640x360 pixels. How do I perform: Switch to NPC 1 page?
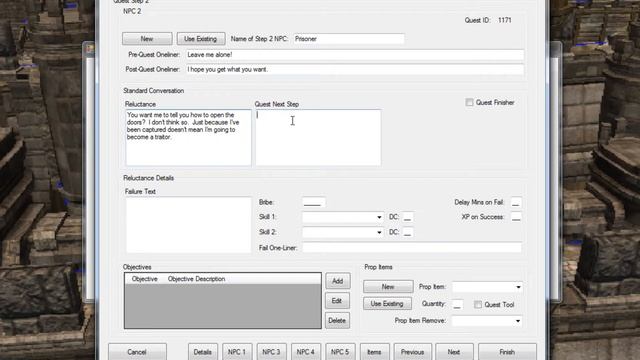(x=237, y=352)
